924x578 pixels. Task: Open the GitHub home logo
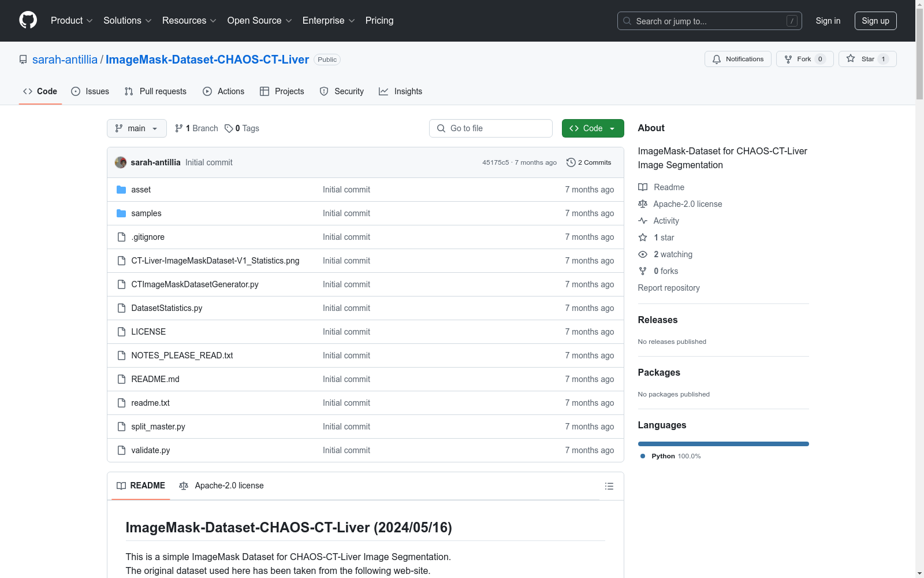[28, 20]
